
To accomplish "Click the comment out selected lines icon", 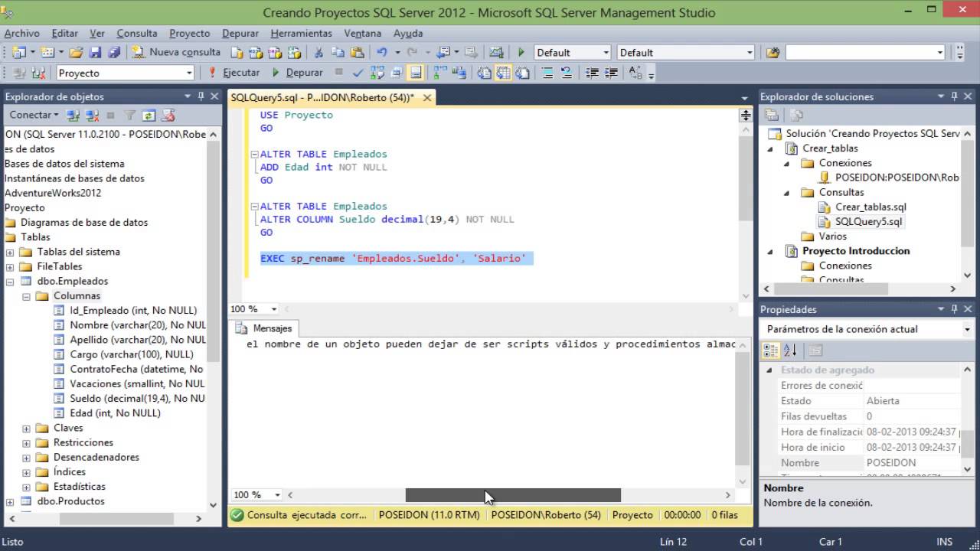I will pyautogui.click(x=547, y=73).
